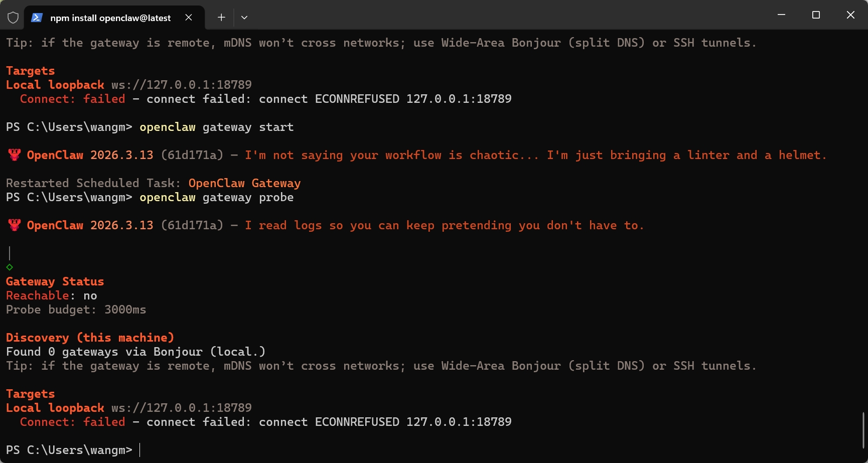
Task: Click the last ws://127.0.0.1:18789 loopback address
Action: tap(181, 408)
